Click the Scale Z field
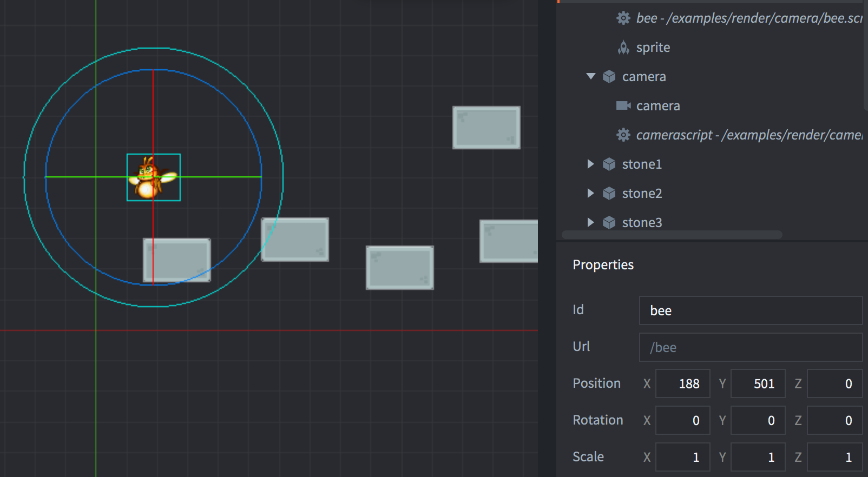Image resolution: width=868 pixels, height=477 pixels. pos(834,457)
